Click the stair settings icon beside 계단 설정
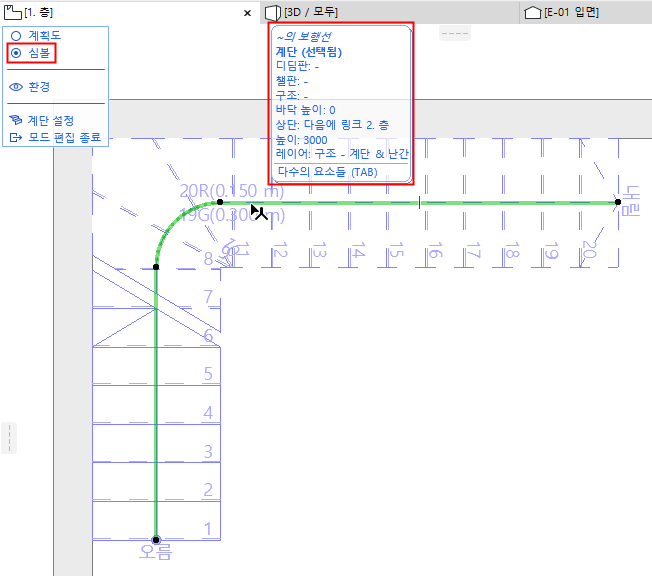This screenshot has height=576, width=652. 16,120
